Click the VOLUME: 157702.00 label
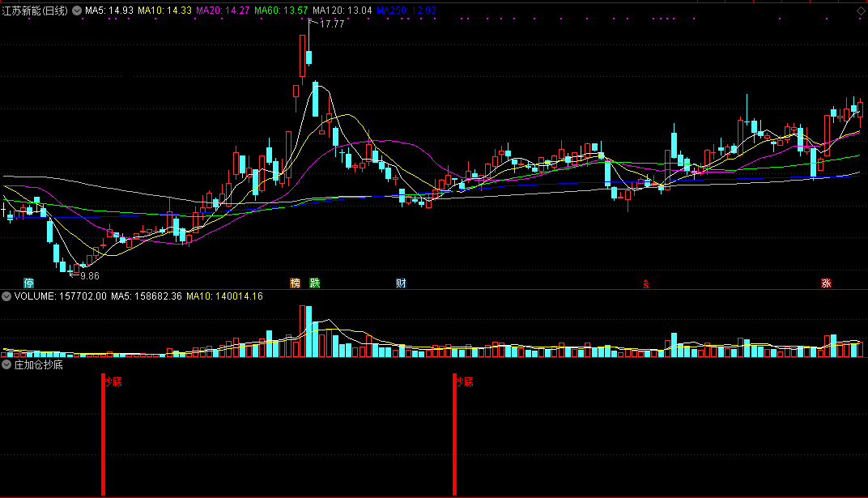The height and width of the screenshot is (498, 868). point(61,296)
